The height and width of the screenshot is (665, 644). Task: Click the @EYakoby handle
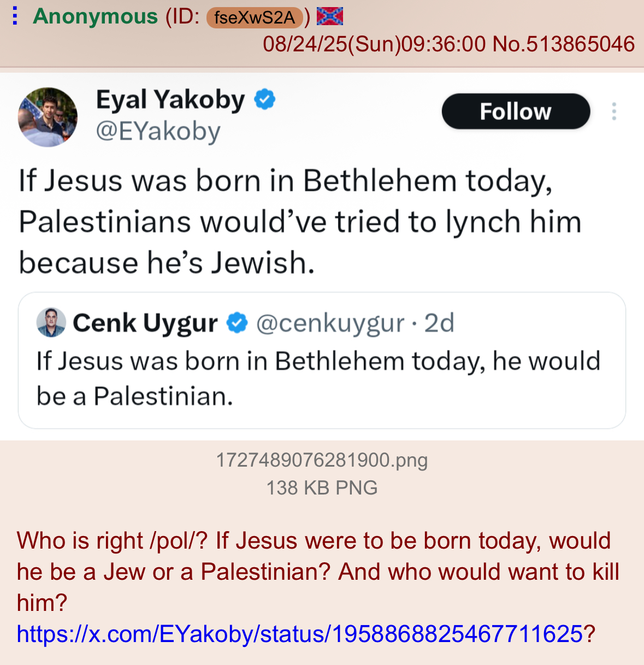[x=158, y=131]
